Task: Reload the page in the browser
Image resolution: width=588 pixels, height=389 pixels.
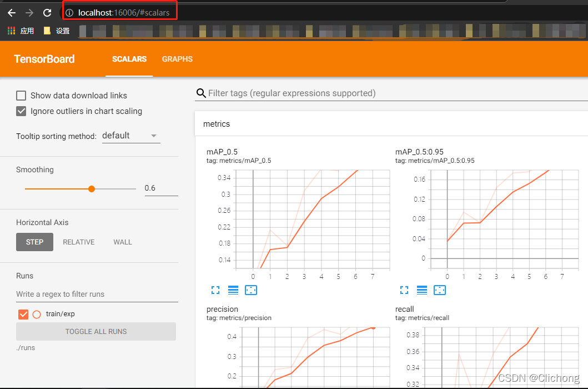Action: (x=47, y=12)
